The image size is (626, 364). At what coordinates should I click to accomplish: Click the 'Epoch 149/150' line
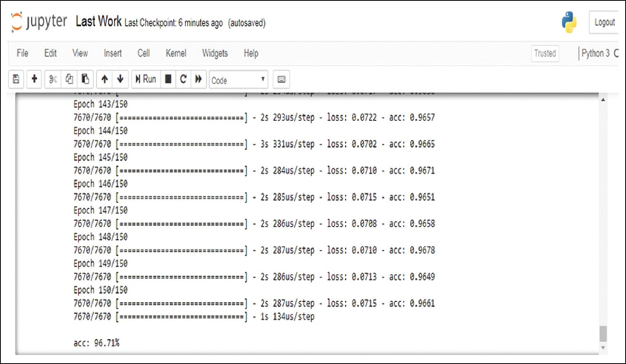tap(101, 264)
